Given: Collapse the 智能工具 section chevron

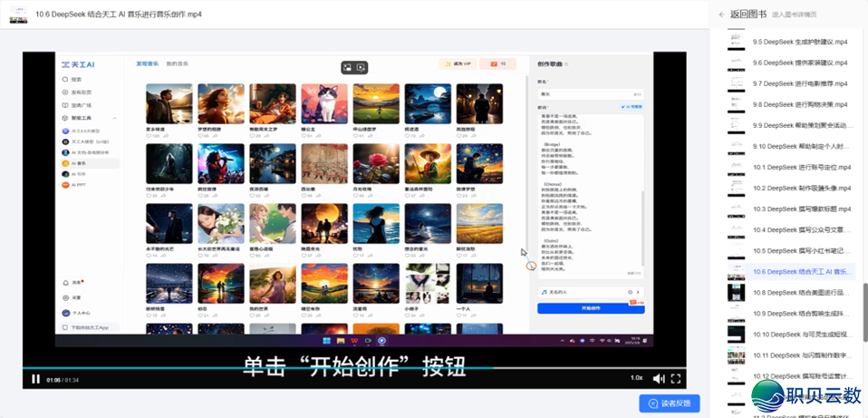Looking at the screenshot, I should point(114,119).
